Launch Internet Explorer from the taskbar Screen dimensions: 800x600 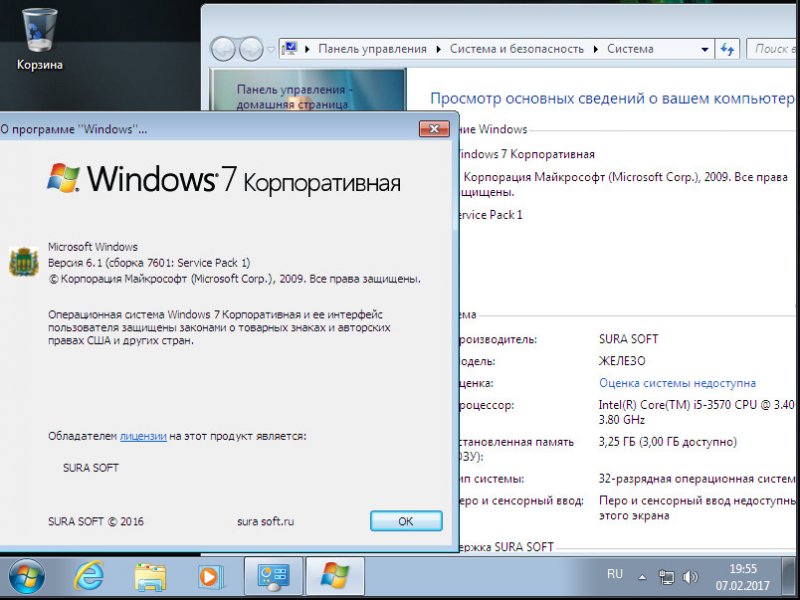88,576
